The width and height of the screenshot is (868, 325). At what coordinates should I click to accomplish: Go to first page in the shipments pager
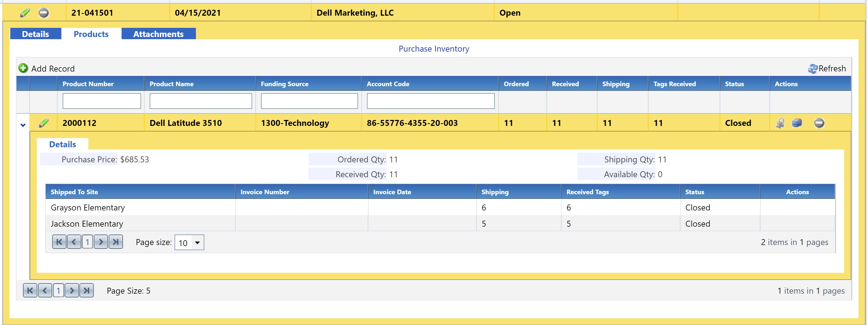59,242
